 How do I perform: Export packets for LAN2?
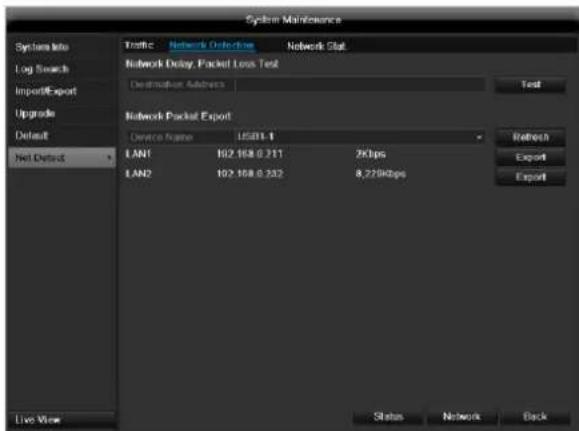530,177
